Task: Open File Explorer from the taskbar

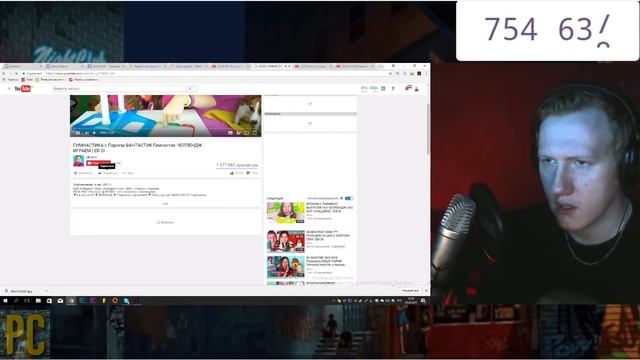Action: pos(38,301)
